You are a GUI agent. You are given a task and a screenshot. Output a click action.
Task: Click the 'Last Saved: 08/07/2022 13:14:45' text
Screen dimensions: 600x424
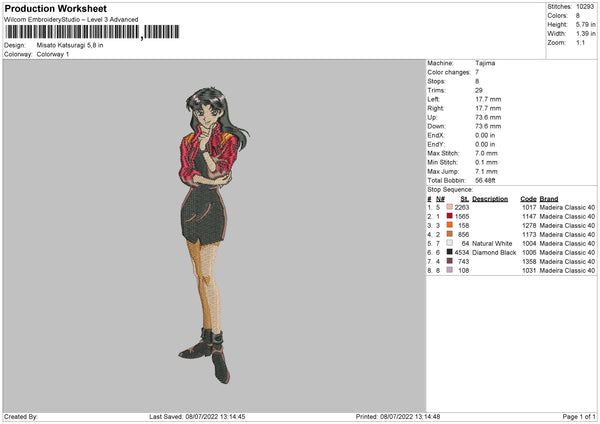click(197, 417)
